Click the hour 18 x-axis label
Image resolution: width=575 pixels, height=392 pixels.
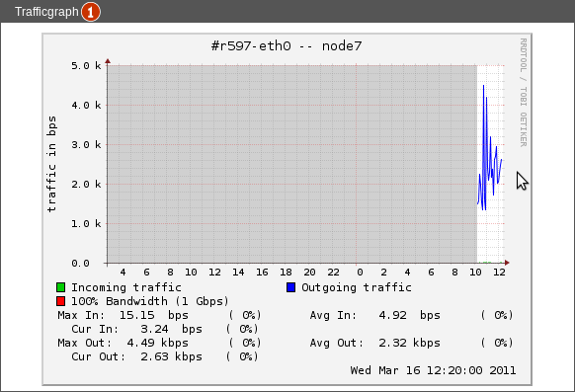[286, 273]
